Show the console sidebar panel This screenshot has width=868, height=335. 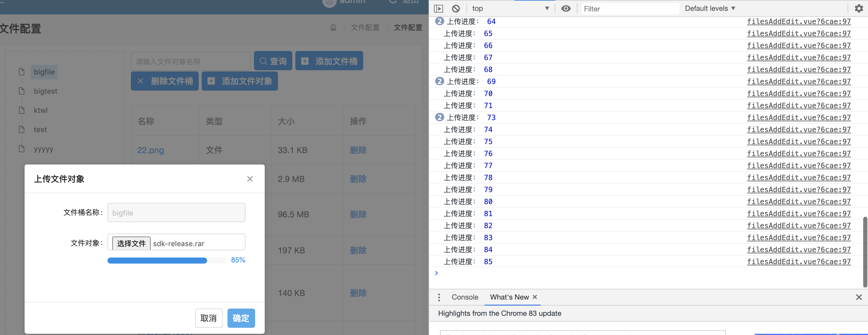point(439,8)
